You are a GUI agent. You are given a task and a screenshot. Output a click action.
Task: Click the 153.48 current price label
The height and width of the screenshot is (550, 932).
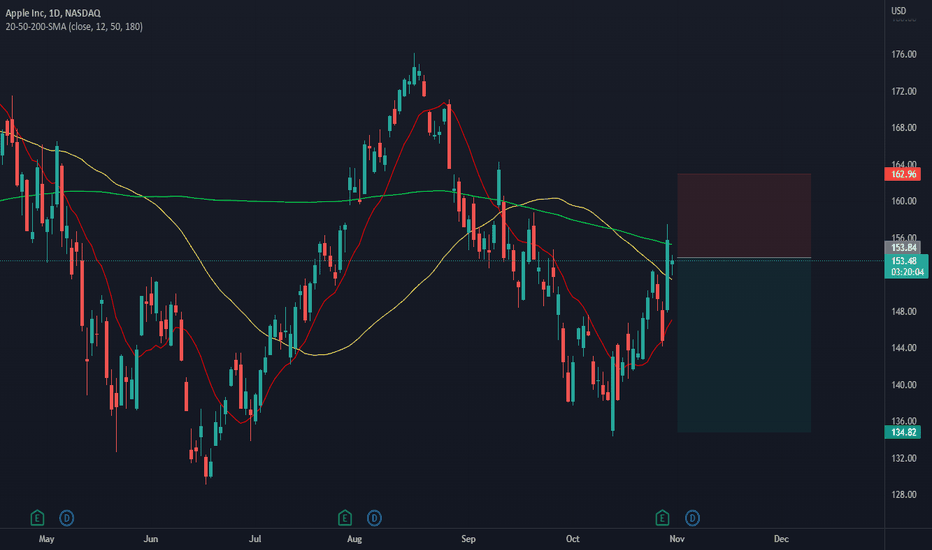coord(906,266)
